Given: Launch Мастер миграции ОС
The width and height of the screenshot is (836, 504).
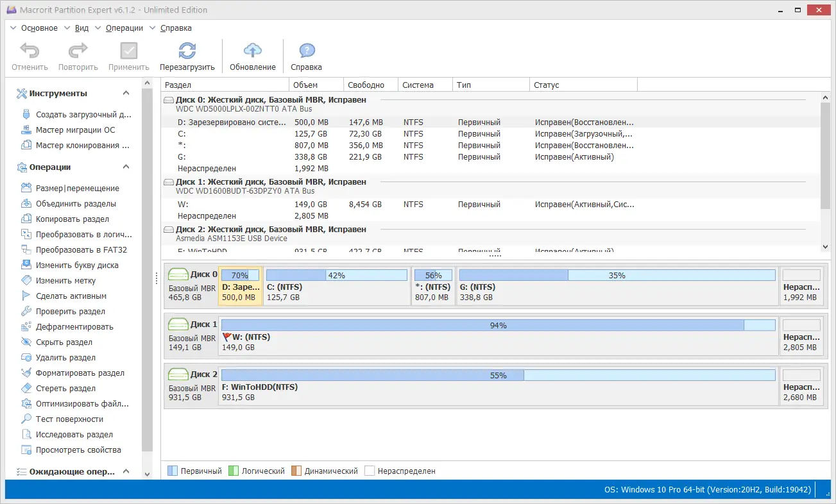Looking at the screenshot, I should click(72, 130).
